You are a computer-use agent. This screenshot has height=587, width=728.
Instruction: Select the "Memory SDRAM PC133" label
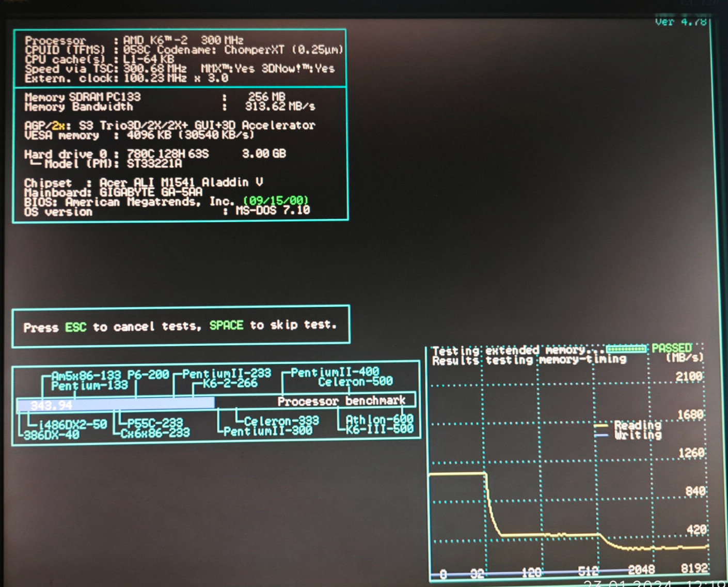pyautogui.click(x=83, y=97)
